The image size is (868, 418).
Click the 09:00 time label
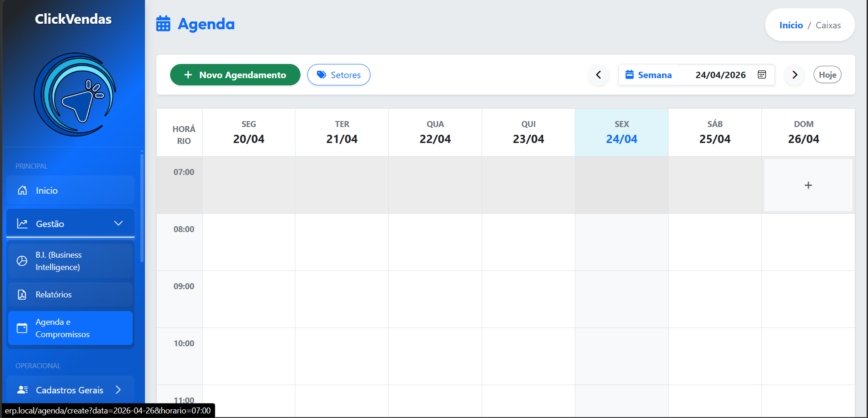184,286
